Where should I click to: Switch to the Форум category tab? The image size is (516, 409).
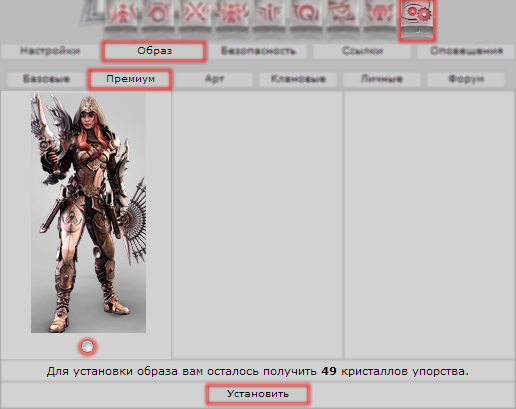pos(466,79)
